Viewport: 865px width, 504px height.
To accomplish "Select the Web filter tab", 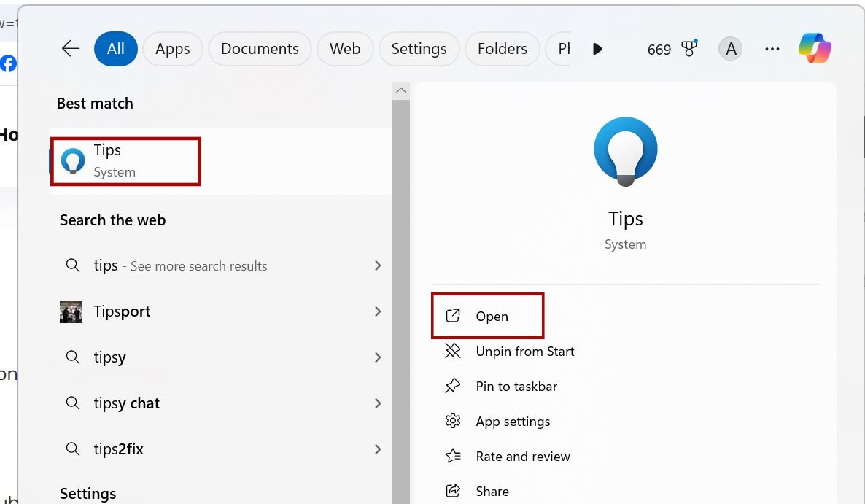I will click(345, 49).
